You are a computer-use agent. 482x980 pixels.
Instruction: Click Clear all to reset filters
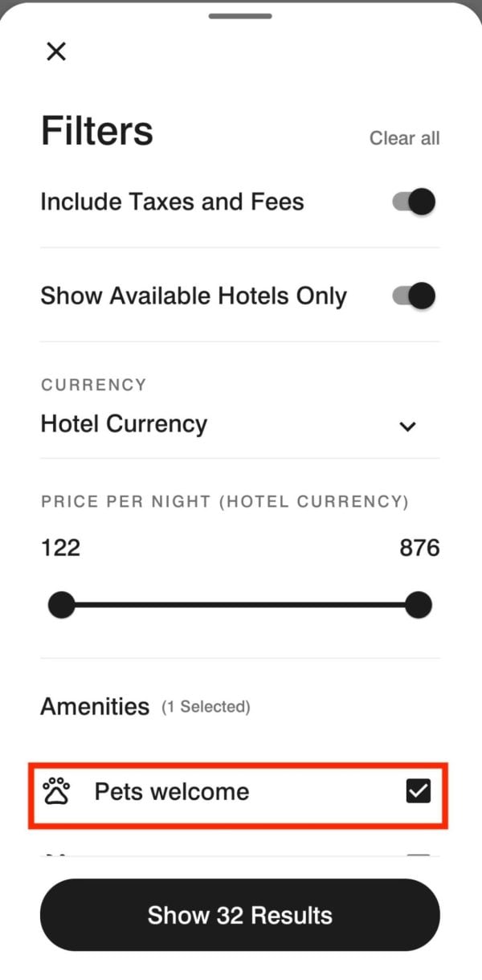pos(404,138)
